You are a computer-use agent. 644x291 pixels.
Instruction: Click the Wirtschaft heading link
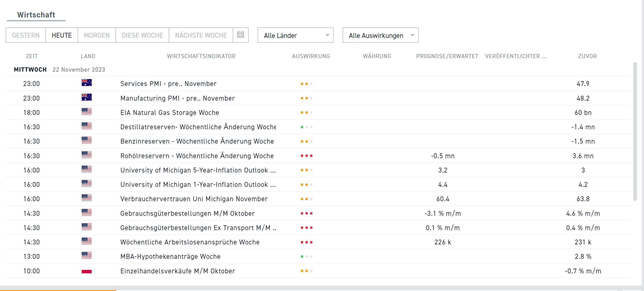pyautogui.click(x=36, y=15)
